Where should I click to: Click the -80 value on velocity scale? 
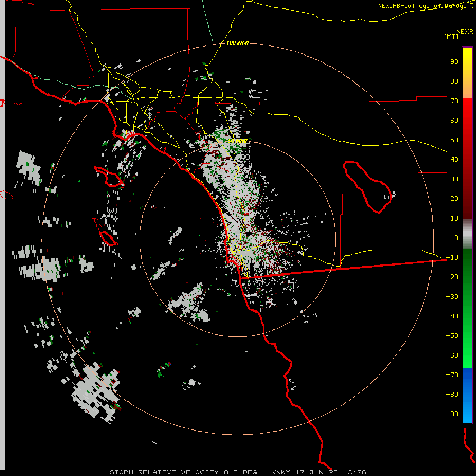[x=452, y=395]
